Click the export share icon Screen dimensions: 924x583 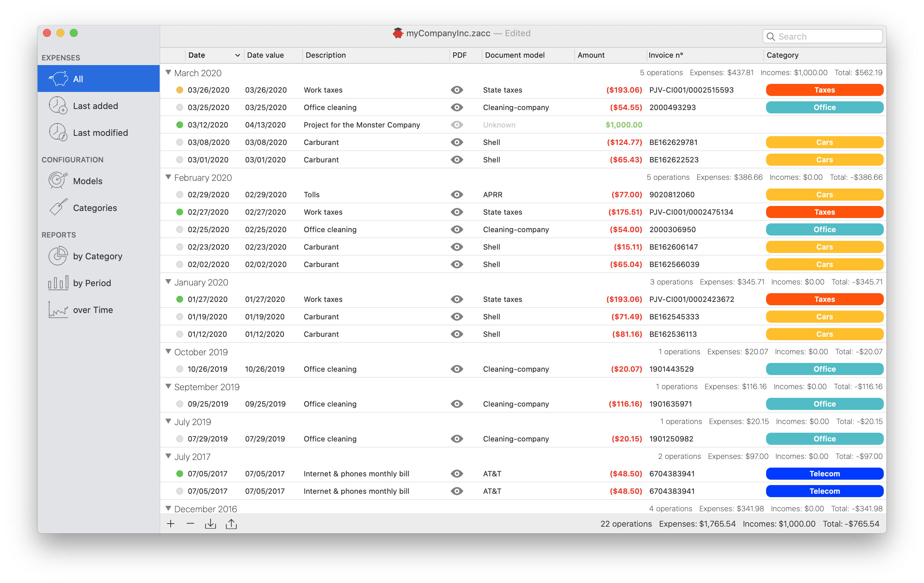(x=231, y=524)
